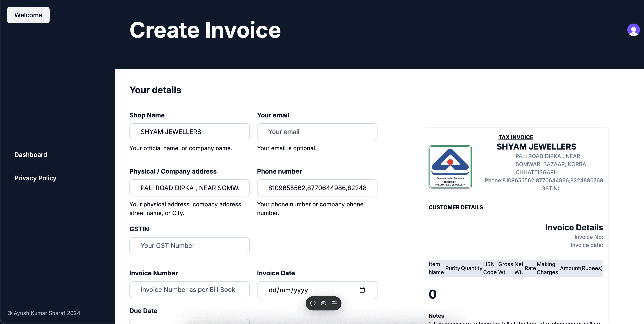
Task: Click the Purity column header
Action: click(x=453, y=268)
